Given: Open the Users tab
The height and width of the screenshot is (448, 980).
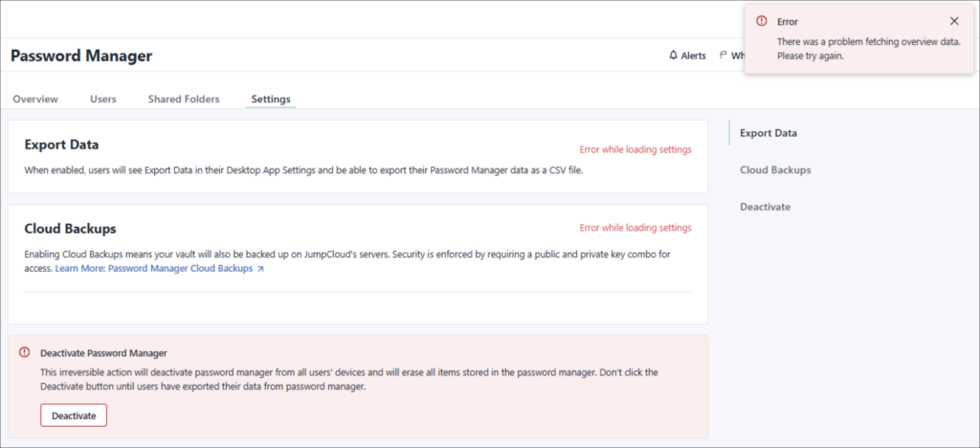Looking at the screenshot, I should pos(103,99).
